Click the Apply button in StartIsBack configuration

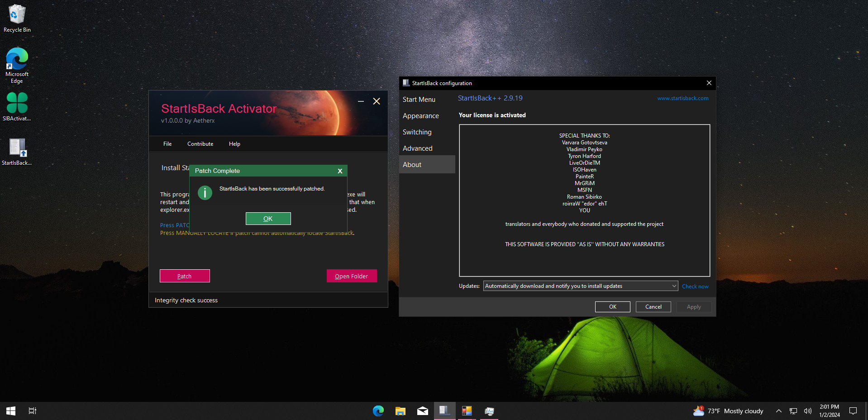pyautogui.click(x=694, y=307)
